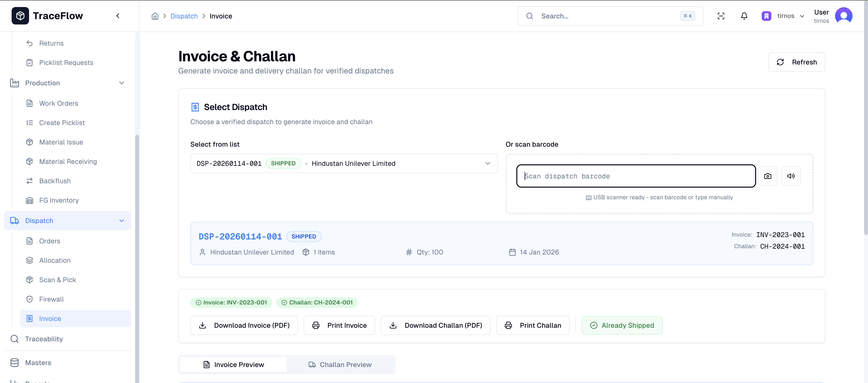This screenshot has width=868, height=383.
Task: Collapse the Production sidebar section
Action: tap(122, 83)
